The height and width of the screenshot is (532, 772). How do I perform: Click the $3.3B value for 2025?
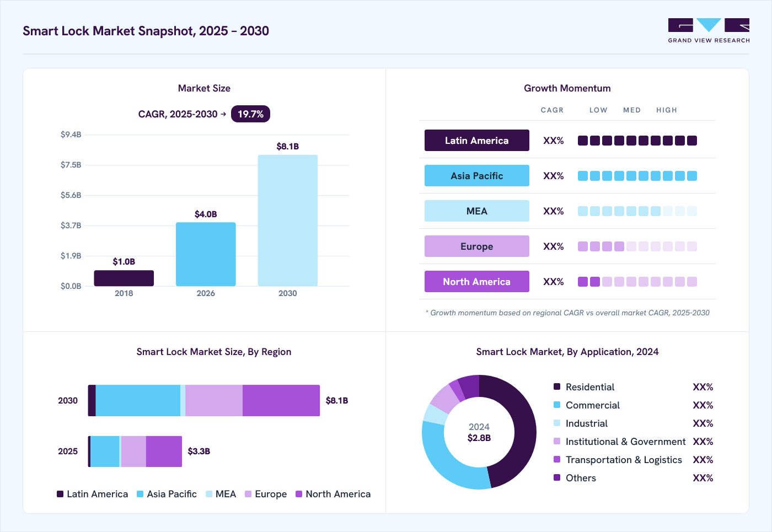(x=199, y=451)
